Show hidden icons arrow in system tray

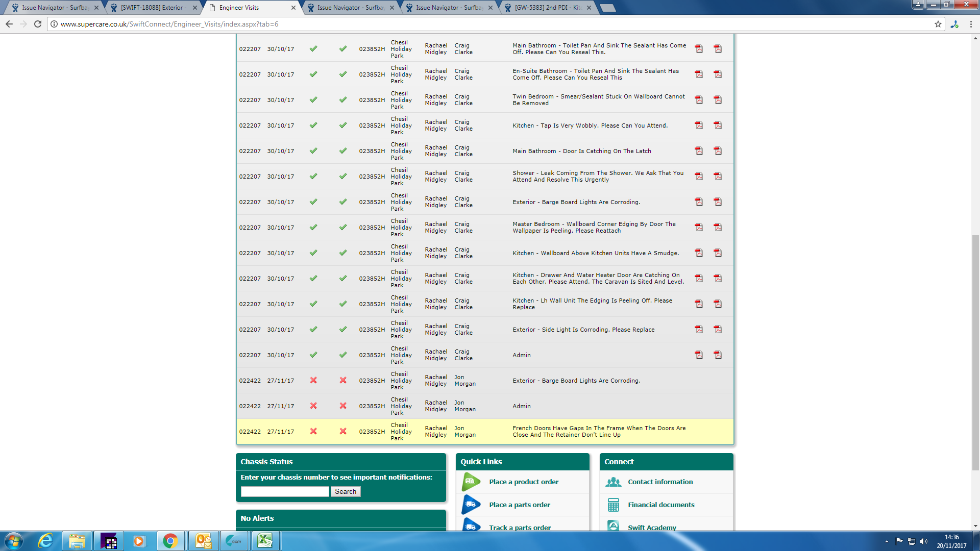click(887, 541)
